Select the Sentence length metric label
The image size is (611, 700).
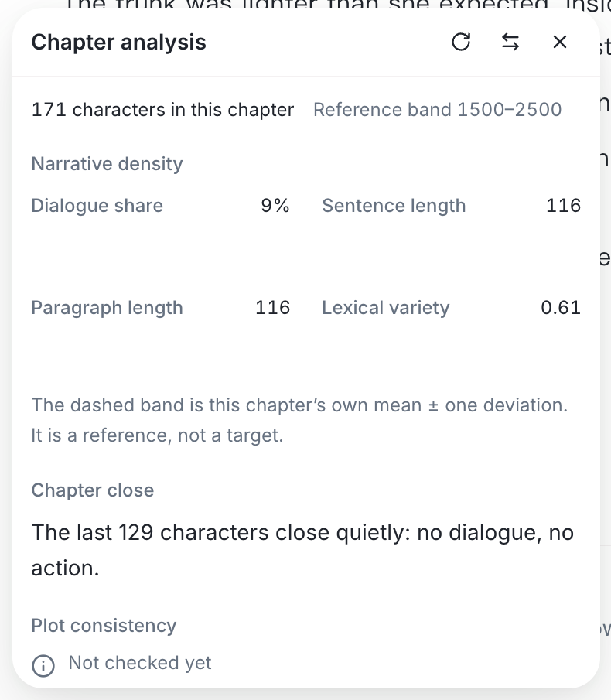(394, 206)
